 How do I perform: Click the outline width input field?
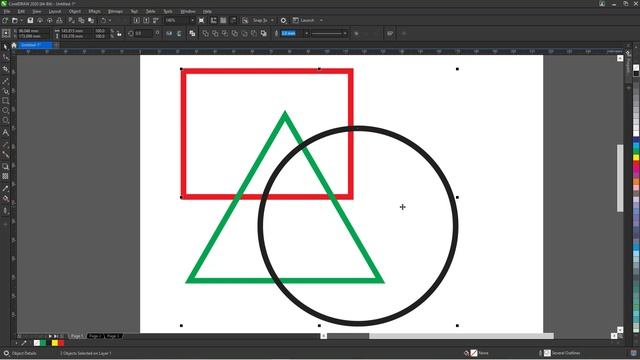tap(291, 33)
